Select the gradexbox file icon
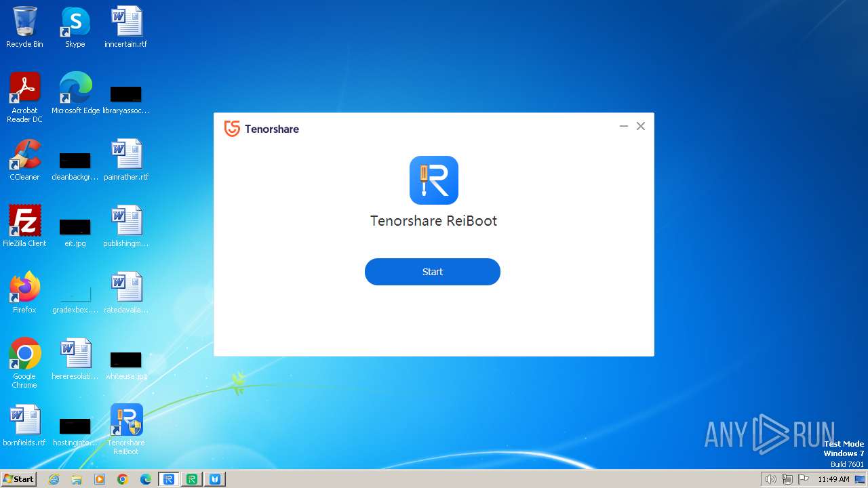This screenshot has width=868, height=488. point(75,298)
